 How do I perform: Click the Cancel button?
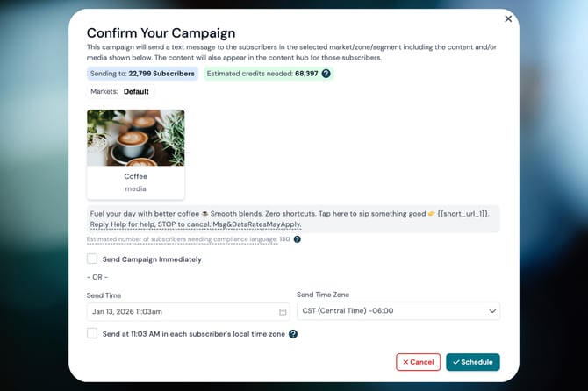coord(418,362)
